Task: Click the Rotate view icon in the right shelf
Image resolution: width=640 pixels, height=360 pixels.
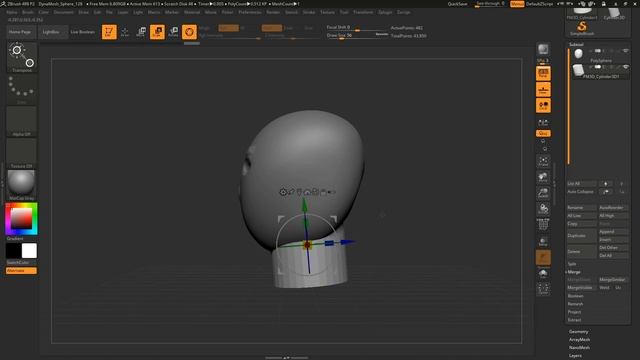Action: 543,209
